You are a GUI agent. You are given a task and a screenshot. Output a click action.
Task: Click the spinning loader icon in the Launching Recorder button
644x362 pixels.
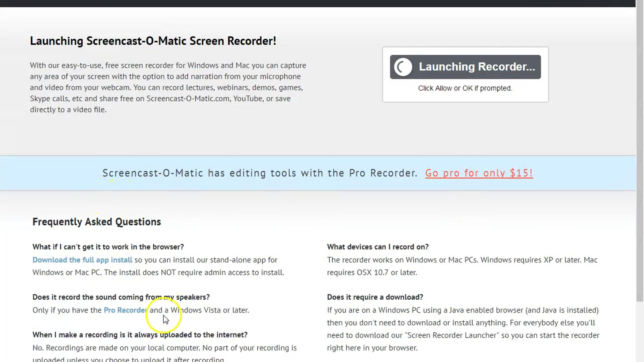pos(403,67)
